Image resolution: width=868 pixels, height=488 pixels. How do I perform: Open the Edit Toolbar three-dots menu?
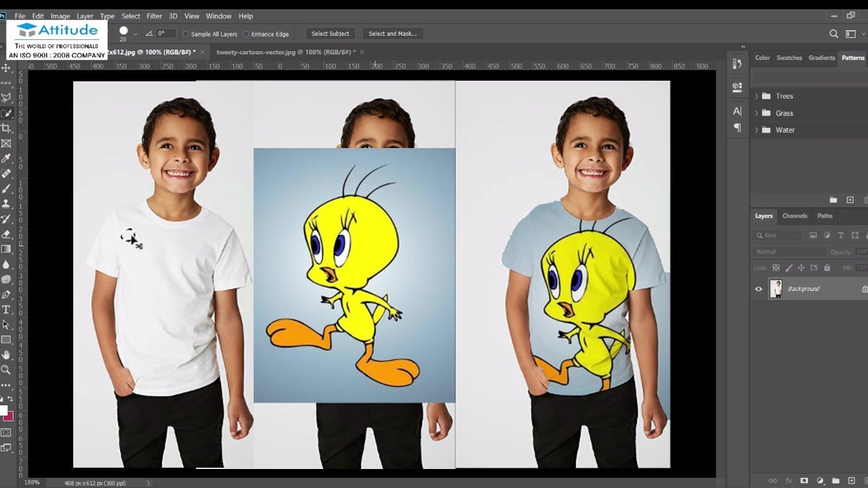point(6,385)
